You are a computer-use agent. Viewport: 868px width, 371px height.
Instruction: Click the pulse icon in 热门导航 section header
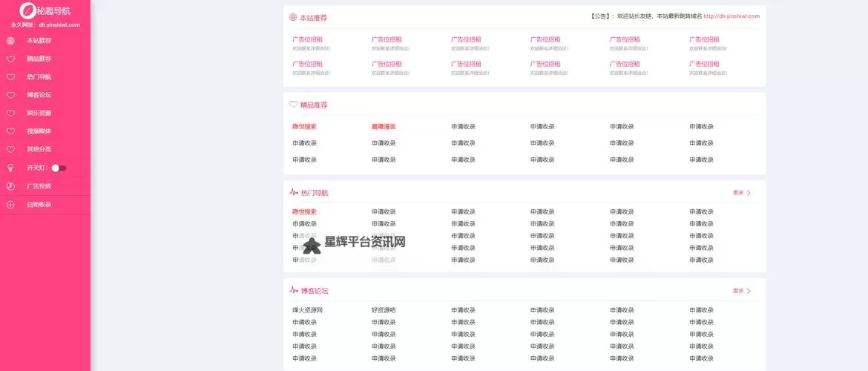click(293, 192)
